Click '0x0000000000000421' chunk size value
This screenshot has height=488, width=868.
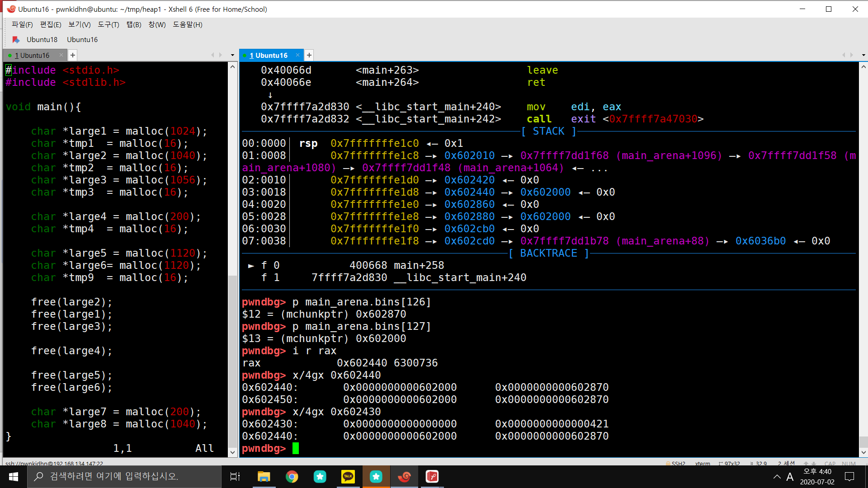click(x=552, y=424)
